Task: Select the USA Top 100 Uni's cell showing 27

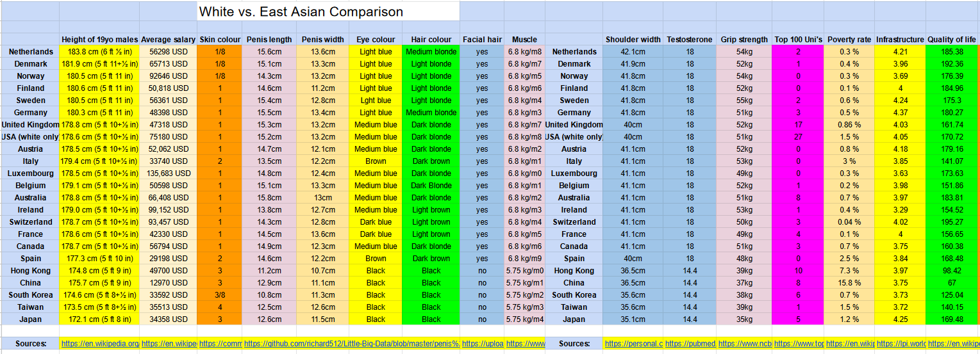Action: (x=798, y=137)
